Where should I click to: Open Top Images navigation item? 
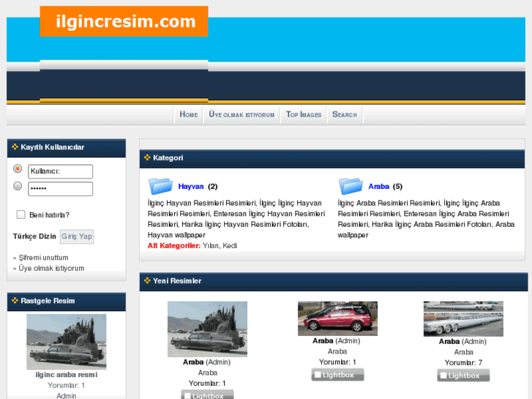point(304,114)
